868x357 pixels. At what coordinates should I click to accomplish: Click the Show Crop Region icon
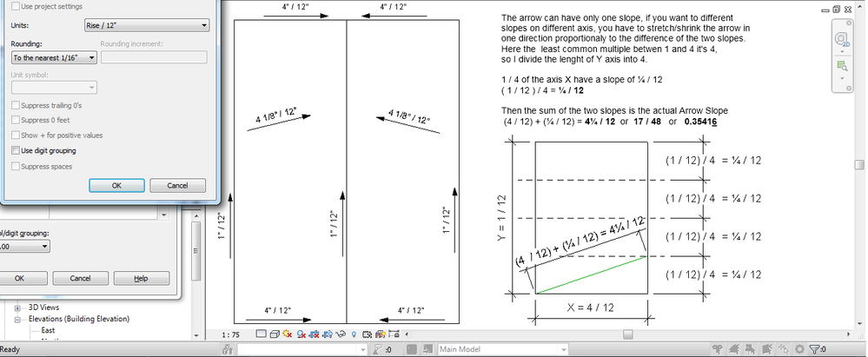[328, 334]
